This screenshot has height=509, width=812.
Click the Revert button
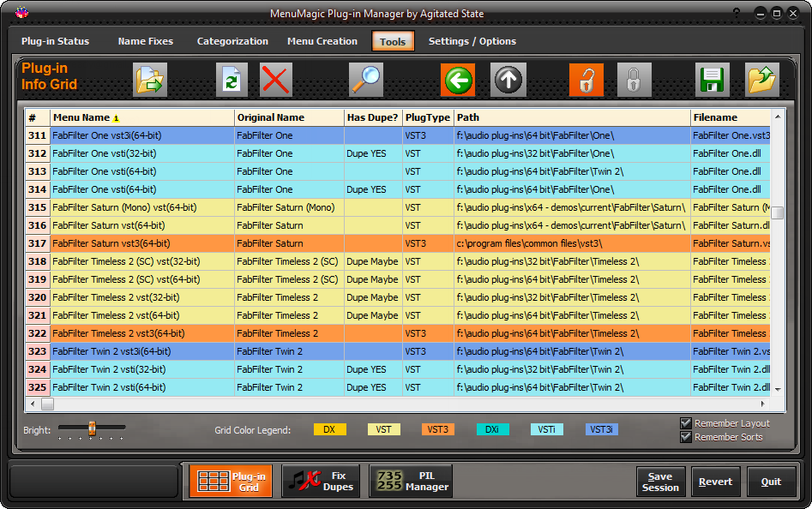coord(715,482)
